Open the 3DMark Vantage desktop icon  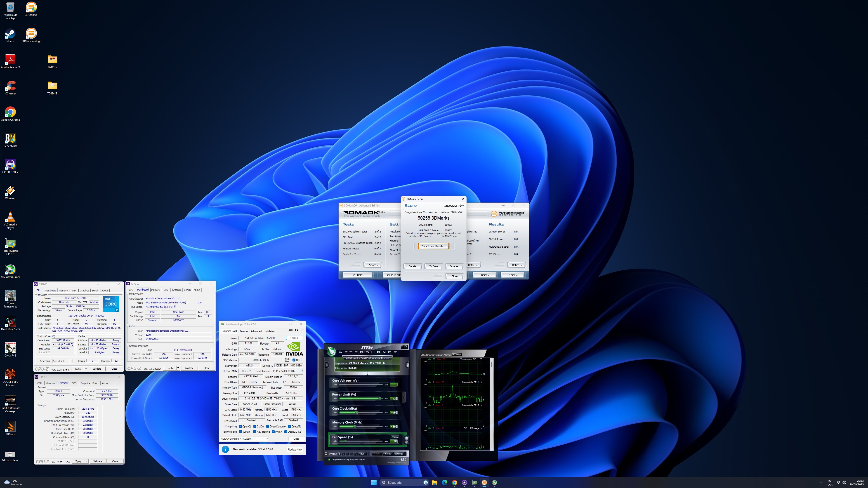(31, 35)
